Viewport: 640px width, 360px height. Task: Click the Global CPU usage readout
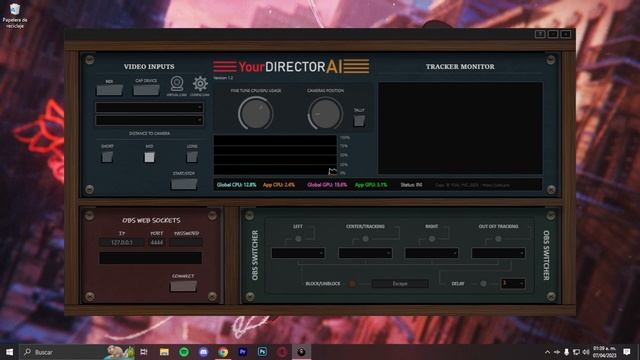point(236,185)
